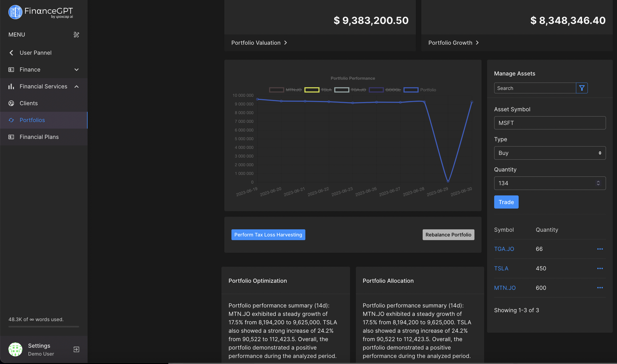Image resolution: width=617 pixels, height=364 pixels.
Task: Click the Portfolios refresh icon
Action: tap(11, 120)
